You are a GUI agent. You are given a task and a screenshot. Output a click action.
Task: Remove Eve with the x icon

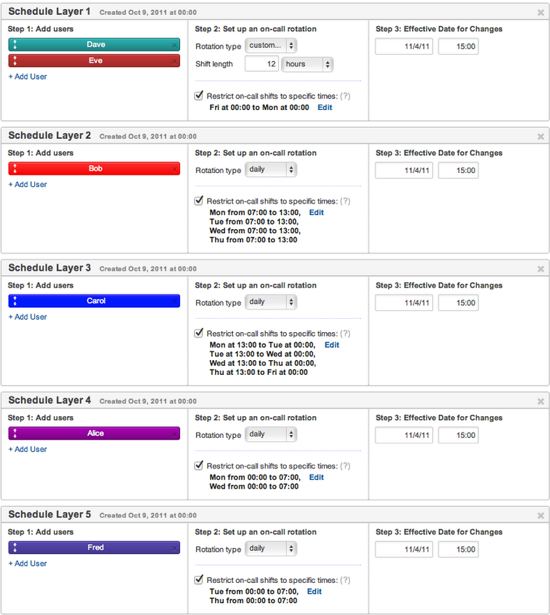pos(174,62)
